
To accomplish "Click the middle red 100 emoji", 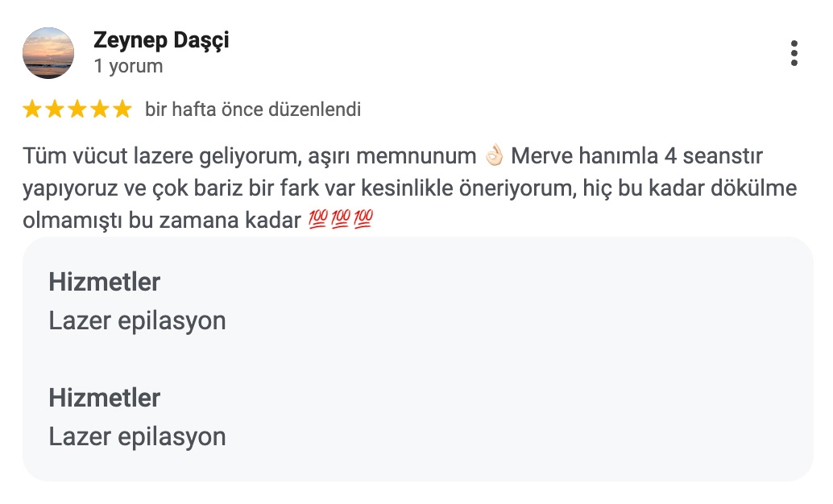I will 342,221.
